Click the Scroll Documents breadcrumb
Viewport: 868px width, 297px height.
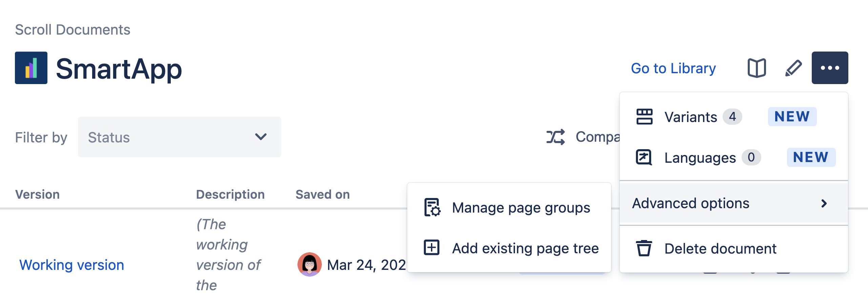73,30
